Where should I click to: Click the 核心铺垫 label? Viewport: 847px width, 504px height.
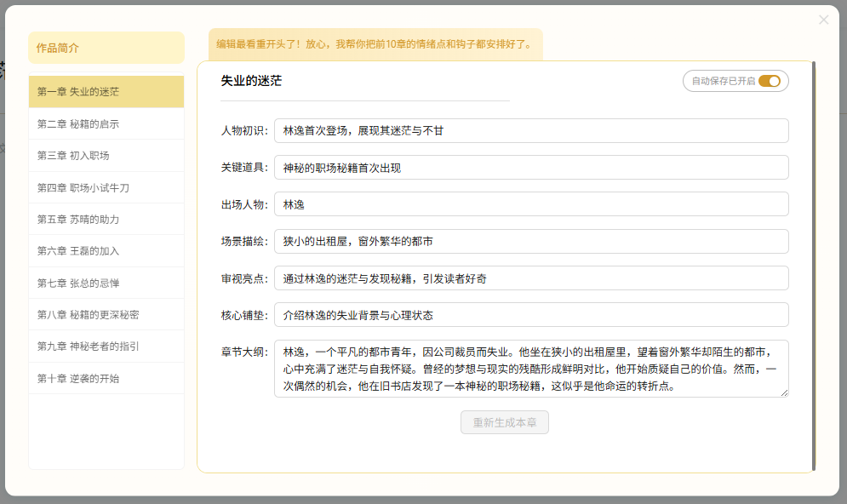[244, 315]
